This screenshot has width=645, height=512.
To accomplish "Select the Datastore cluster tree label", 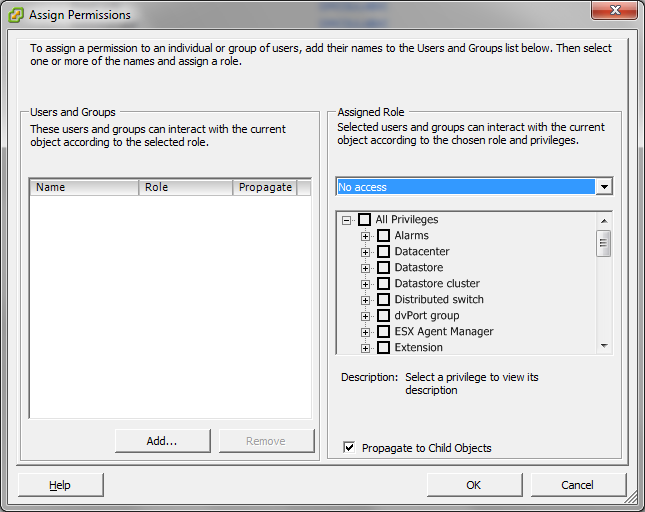I will (437, 284).
